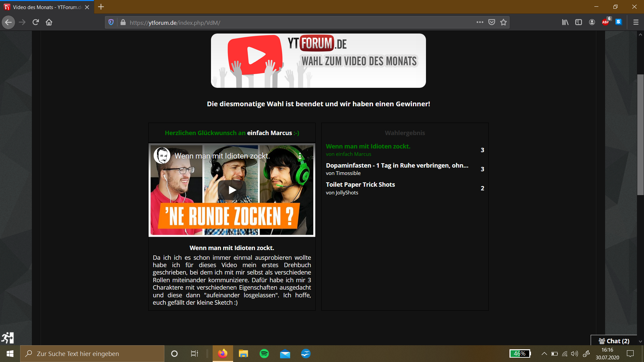The image size is (644, 362).
Task: Open the Firefox hamburger menu
Action: tap(636, 22)
